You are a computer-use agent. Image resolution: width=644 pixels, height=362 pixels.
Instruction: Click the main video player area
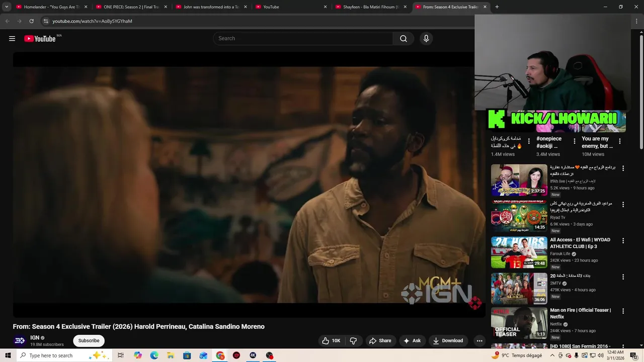[x=249, y=185]
